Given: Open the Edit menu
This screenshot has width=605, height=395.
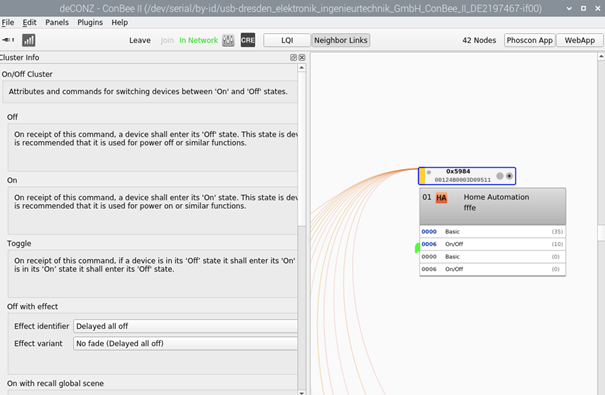Looking at the screenshot, I should 29,22.
